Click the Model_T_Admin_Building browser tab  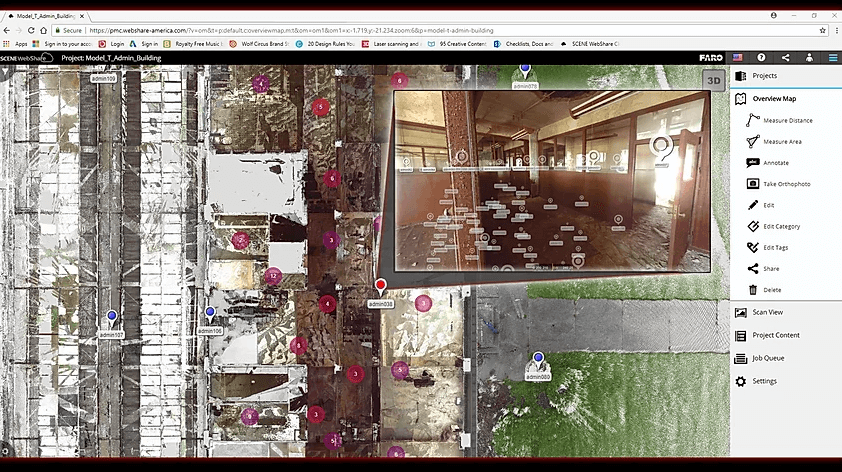[x=46, y=16]
